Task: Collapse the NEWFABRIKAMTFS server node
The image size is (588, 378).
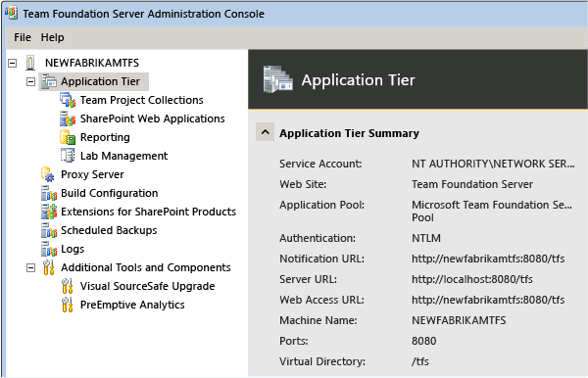Action: click(x=13, y=63)
